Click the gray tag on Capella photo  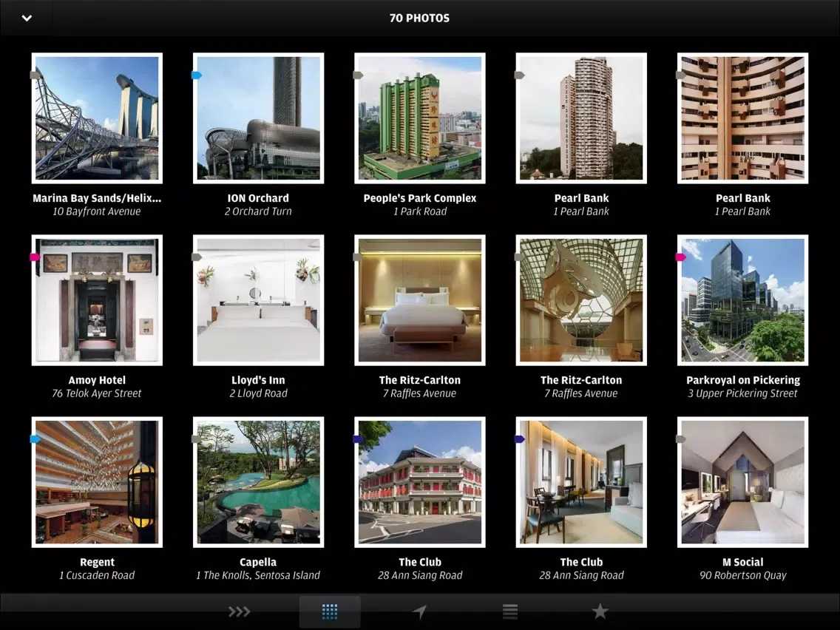click(x=197, y=439)
